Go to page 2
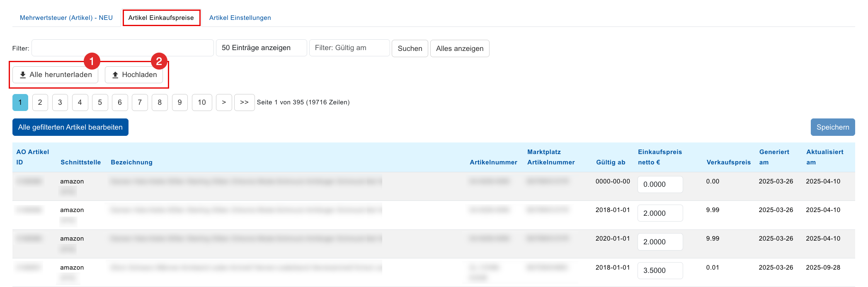Screen dimensions: 868x287 [40, 102]
